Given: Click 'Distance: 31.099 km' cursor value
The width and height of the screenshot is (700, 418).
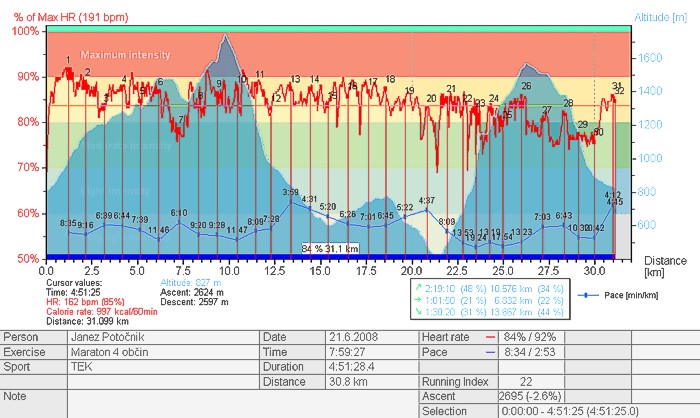Looking at the screenshot, I should pyautogui.click(x=88, y=321).
